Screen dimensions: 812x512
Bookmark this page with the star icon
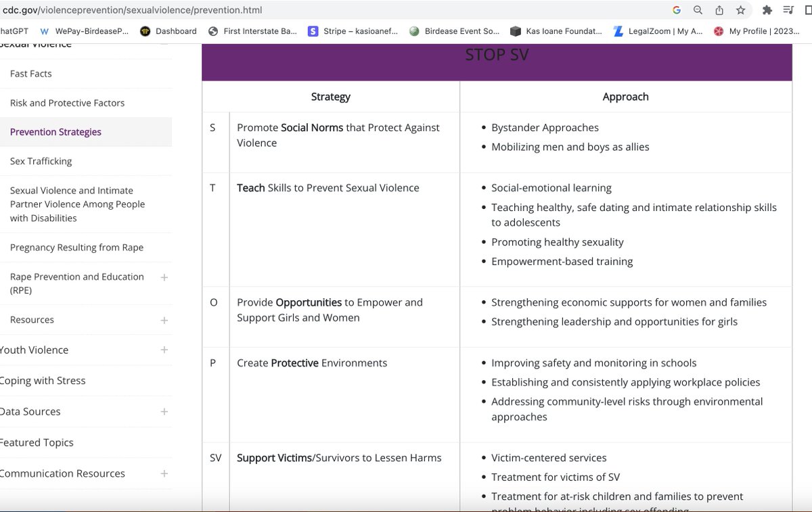[741, 10]
